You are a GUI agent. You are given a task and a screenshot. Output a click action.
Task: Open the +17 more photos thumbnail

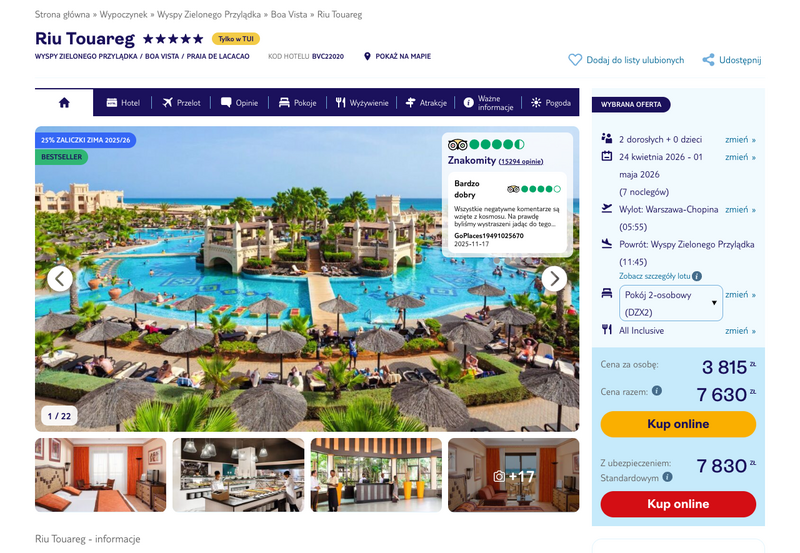514,475
